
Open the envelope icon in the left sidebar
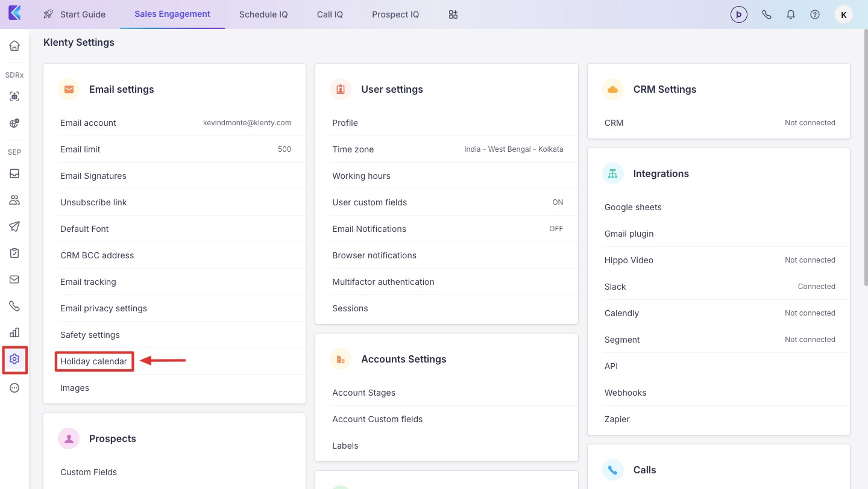tap(14, 279)
